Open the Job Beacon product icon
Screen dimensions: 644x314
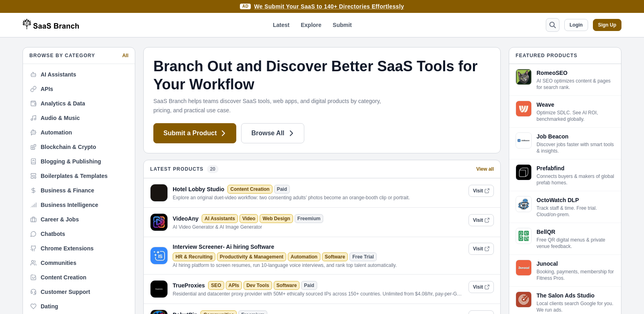[x=524, y=140]
